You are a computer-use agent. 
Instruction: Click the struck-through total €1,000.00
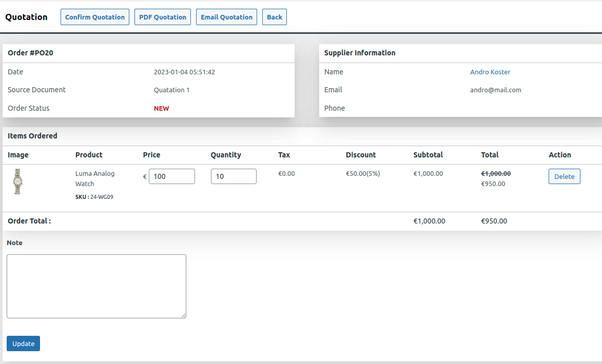pos(496,174)
